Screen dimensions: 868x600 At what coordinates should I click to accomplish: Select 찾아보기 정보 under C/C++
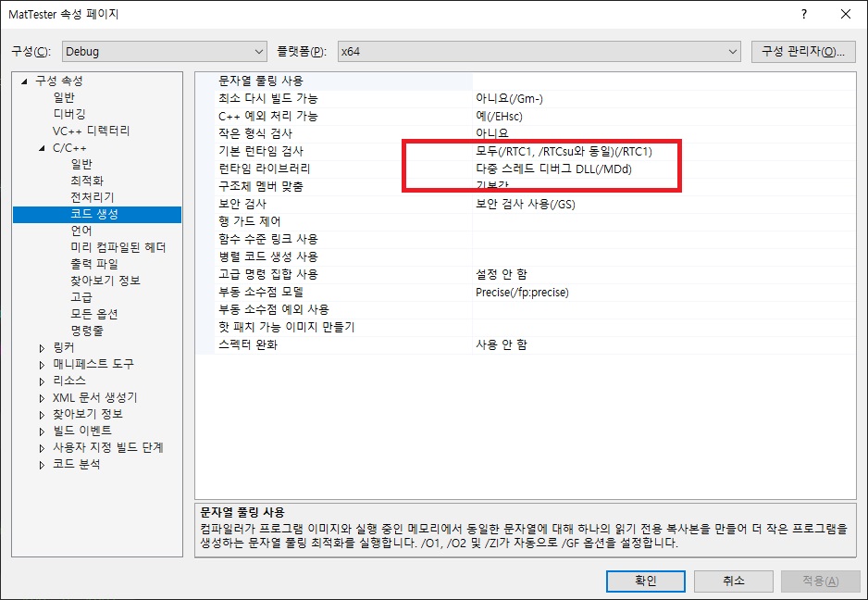pos(105,281)
